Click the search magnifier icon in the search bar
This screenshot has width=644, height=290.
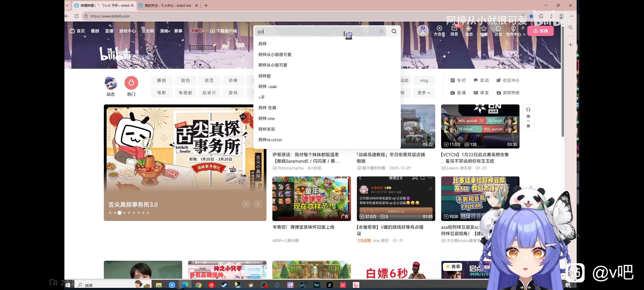(394, 31)
